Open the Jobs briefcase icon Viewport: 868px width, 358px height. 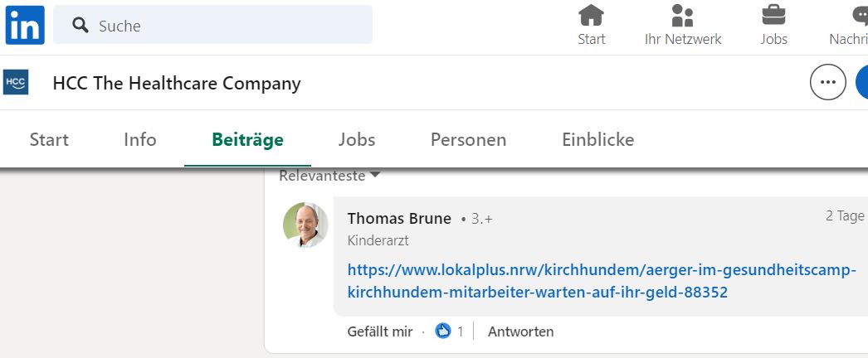coord(773,16)
